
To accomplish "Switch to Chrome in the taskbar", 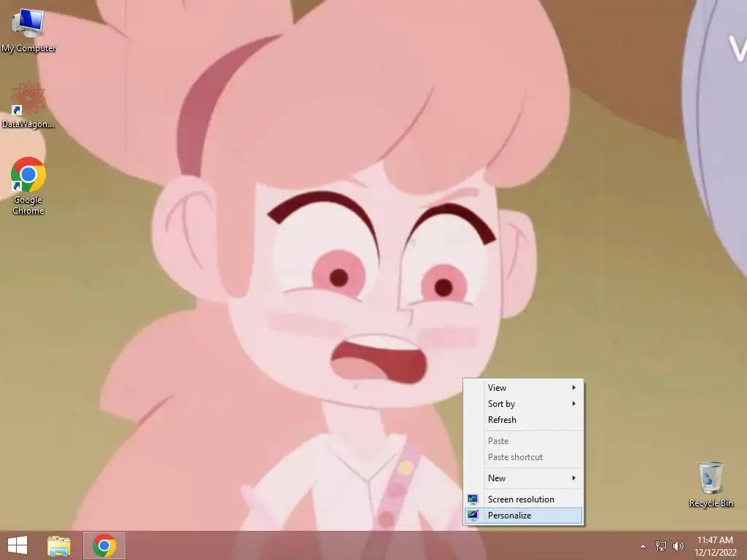I will click(104, 545).
